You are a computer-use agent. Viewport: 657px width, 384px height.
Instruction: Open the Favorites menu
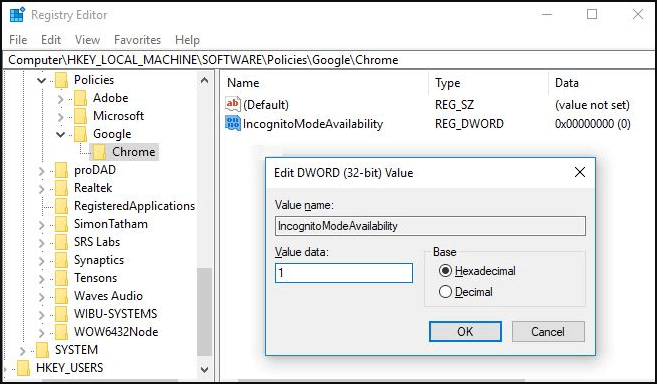(x=137, y=40)
